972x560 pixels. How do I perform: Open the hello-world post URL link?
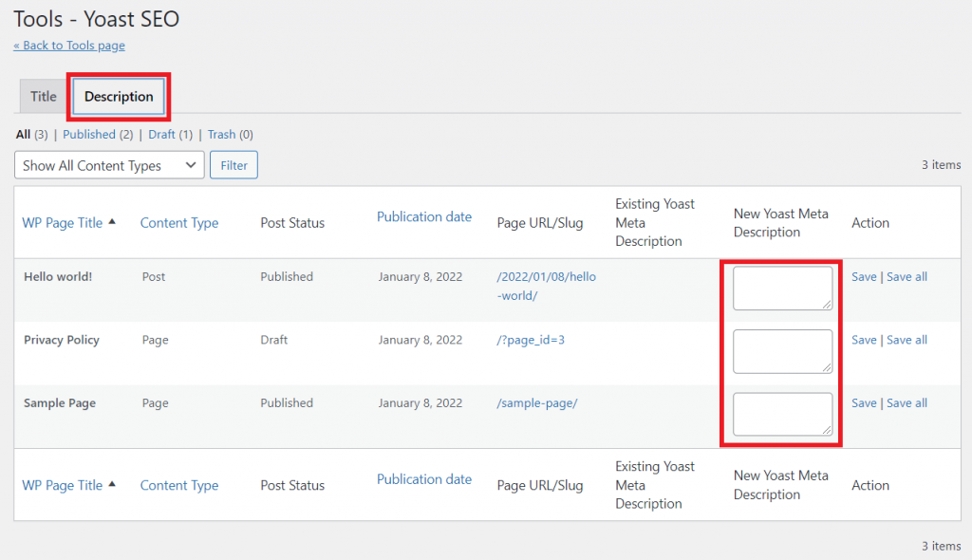546,287
